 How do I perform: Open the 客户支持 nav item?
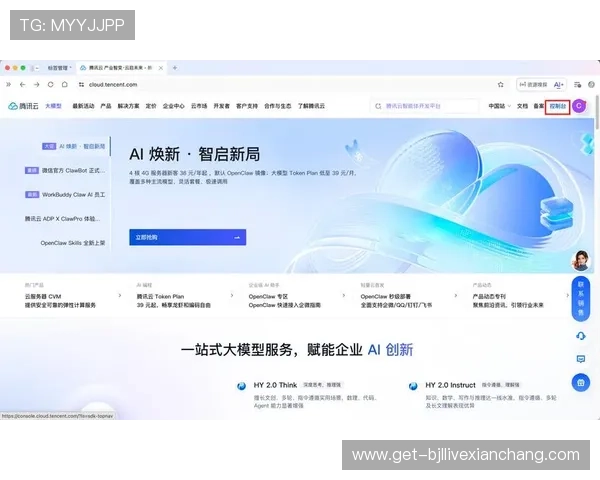[247, 106]
